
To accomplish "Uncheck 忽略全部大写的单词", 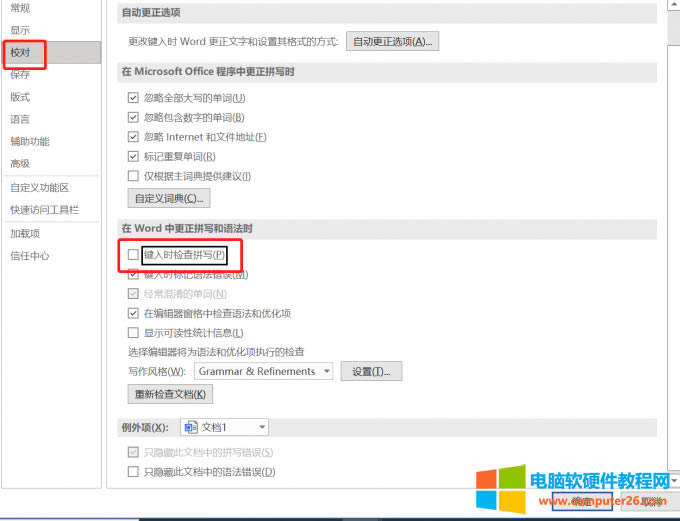I will [x=133, y=98].
